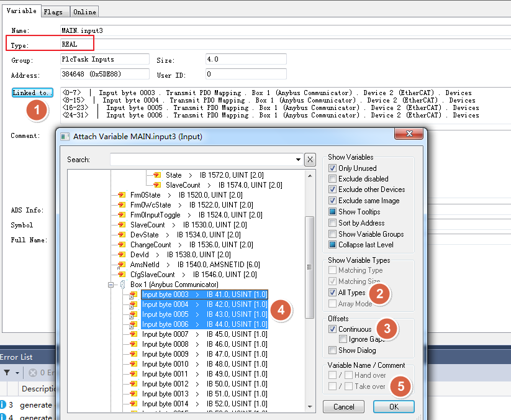Click the Frm0WcState variable icon
The height and width of the screenshot is (420, 511).
click(122, 205)
